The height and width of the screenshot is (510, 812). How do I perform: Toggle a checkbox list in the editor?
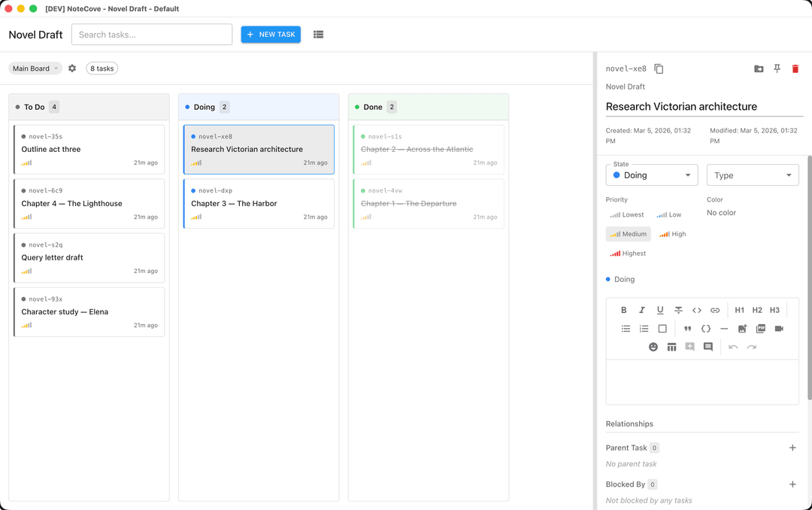pyautogui.click(x=662, y=329)
